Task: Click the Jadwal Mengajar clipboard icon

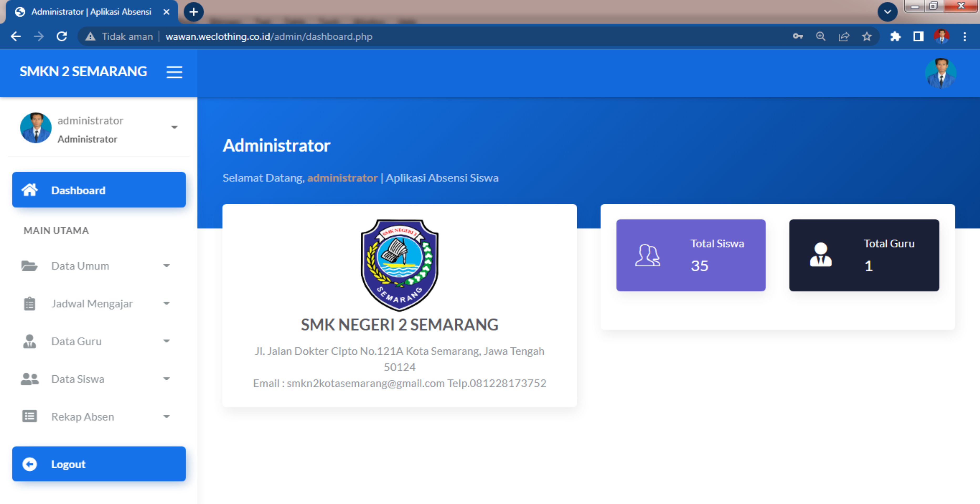Action: point(29,304)
